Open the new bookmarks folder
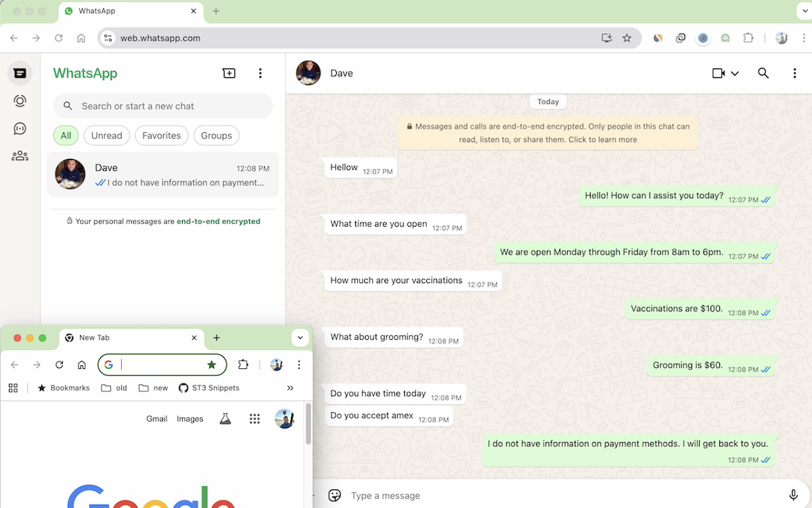This screenshot has width=812, height=508. click(154, 388)
